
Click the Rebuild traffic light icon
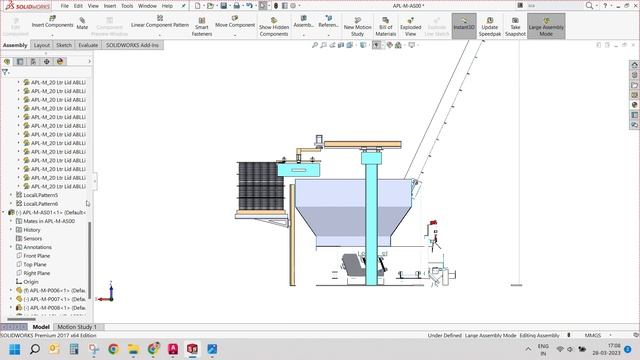pyautogui.click(x=276, y=6)
